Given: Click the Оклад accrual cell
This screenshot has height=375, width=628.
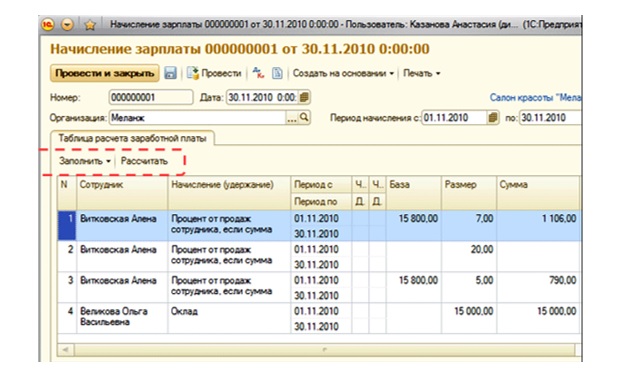Looking at the screenshot, I should click(x=229, y=318).
